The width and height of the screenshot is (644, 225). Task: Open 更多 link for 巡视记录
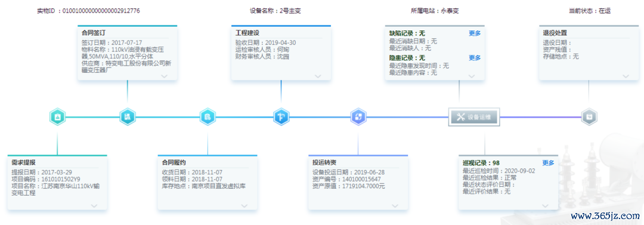pos(549,163)
